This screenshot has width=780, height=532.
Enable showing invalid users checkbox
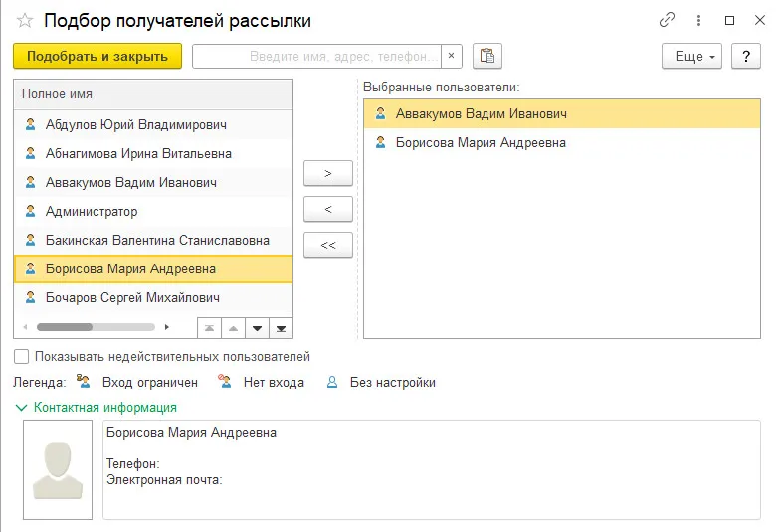(x=22, y=357)
